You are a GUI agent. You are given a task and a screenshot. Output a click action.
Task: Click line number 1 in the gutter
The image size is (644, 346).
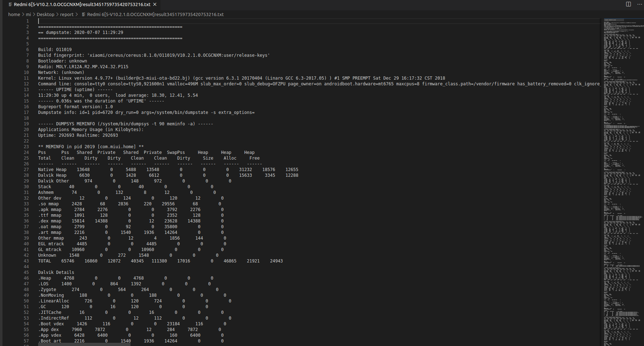(x=27, y=21)
